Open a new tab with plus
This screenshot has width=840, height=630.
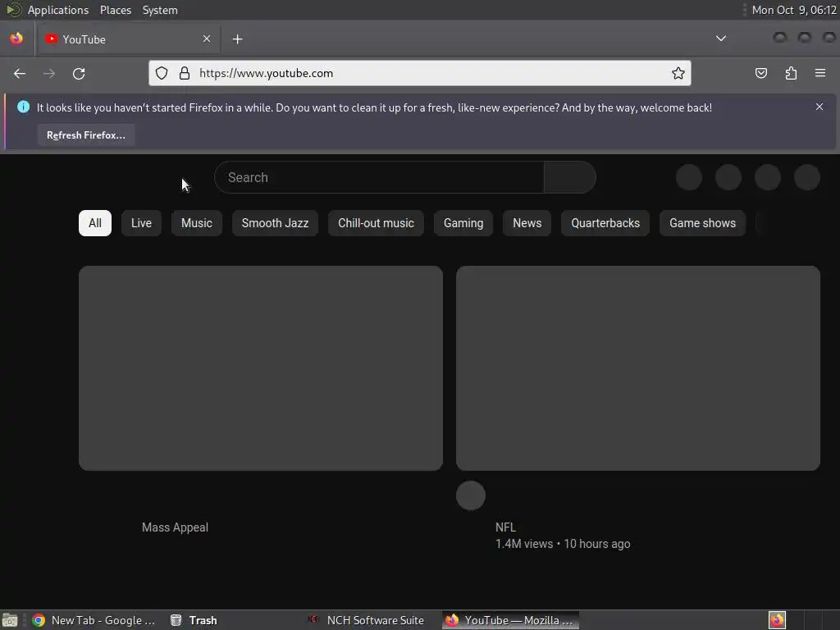(x=237, y=39)
